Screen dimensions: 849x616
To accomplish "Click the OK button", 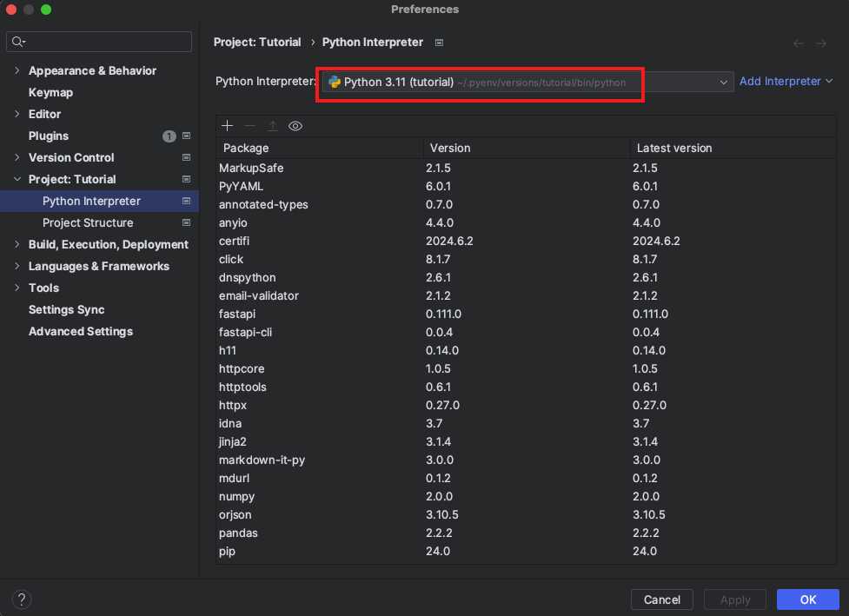I will tap(808, 599).
